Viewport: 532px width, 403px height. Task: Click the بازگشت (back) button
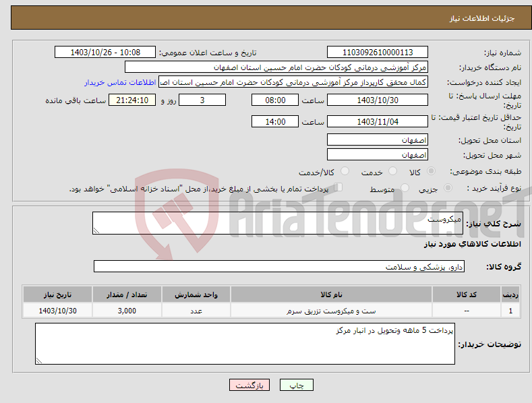click(249, 385)
